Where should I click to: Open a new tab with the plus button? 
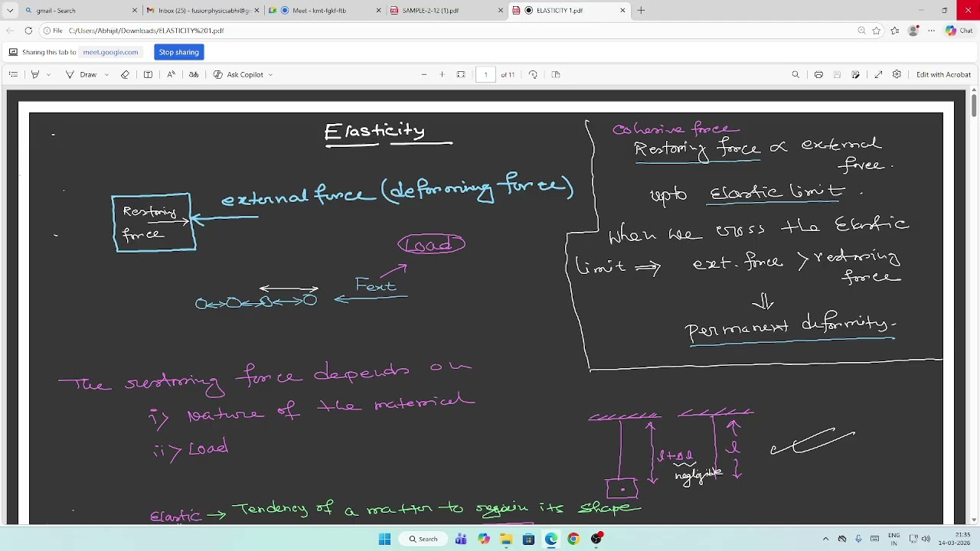coord(641,10)
